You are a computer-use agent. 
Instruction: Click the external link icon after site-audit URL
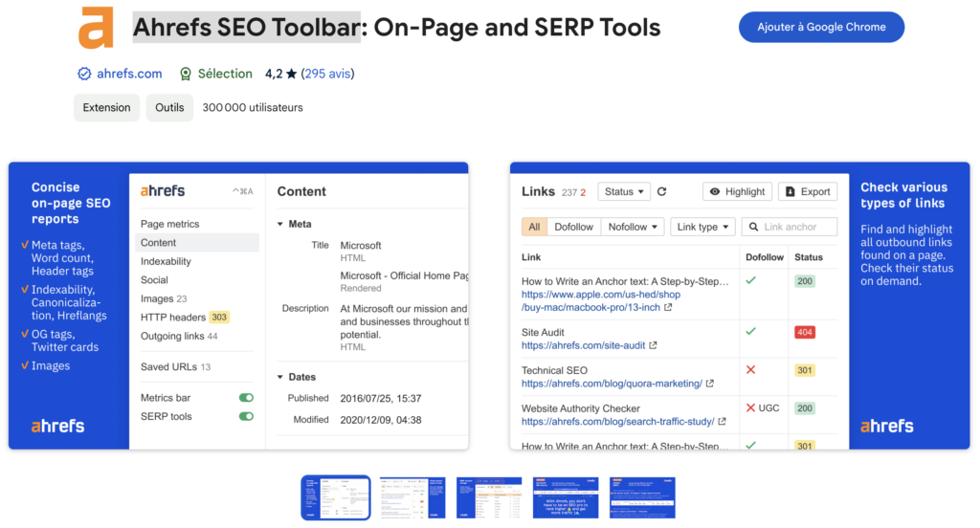point(653,345)
